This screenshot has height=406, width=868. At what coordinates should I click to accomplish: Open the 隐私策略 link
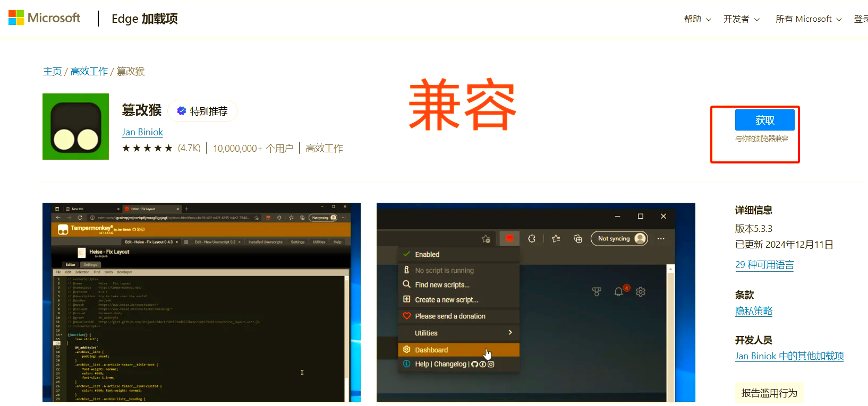click(754, 311)
